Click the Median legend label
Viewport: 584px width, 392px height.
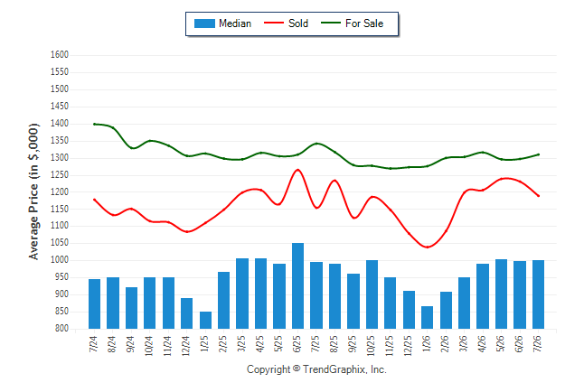click(235, 23)
